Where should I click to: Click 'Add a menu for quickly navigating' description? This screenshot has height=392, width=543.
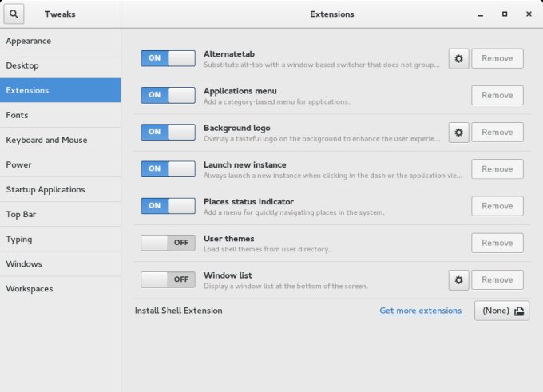[x=294, y=212]
